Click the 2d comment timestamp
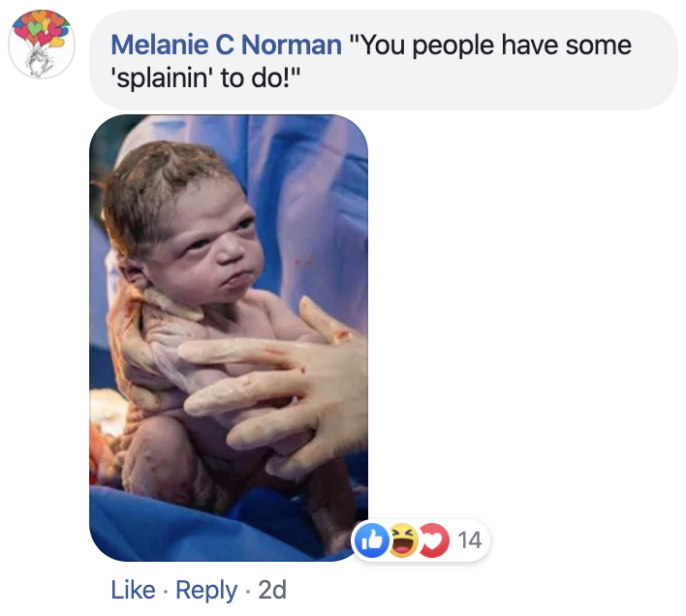This screenshot has height=616, width=686. pos(272,590)
